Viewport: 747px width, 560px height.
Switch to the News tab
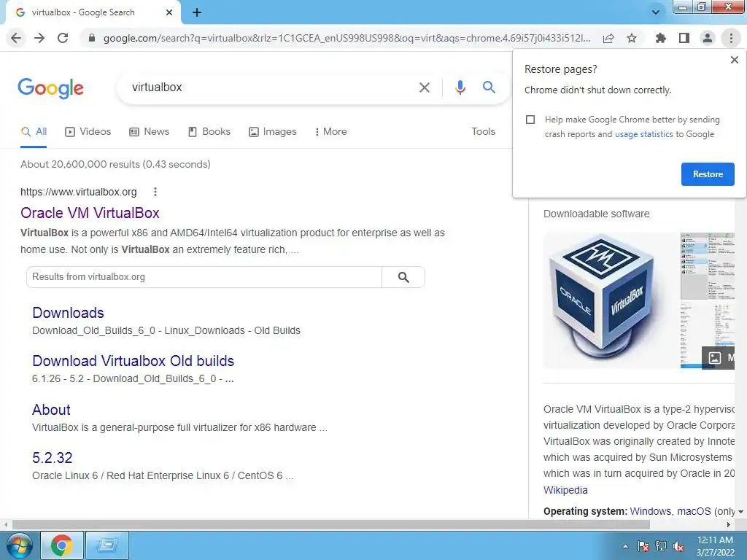[149, 132]
